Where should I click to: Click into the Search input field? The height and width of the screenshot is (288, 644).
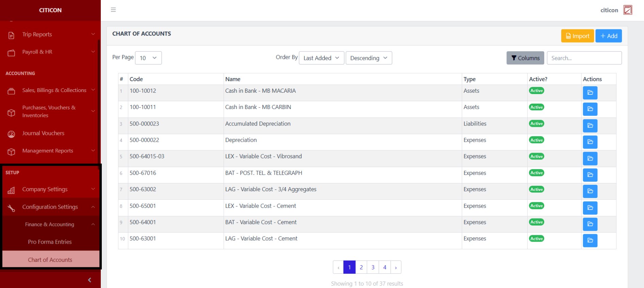click(x=584, y=58)
